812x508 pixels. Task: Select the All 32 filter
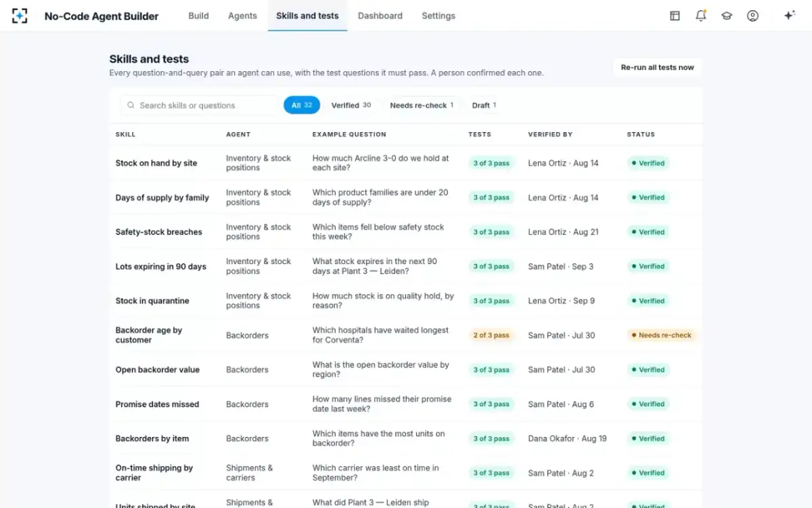302,105
